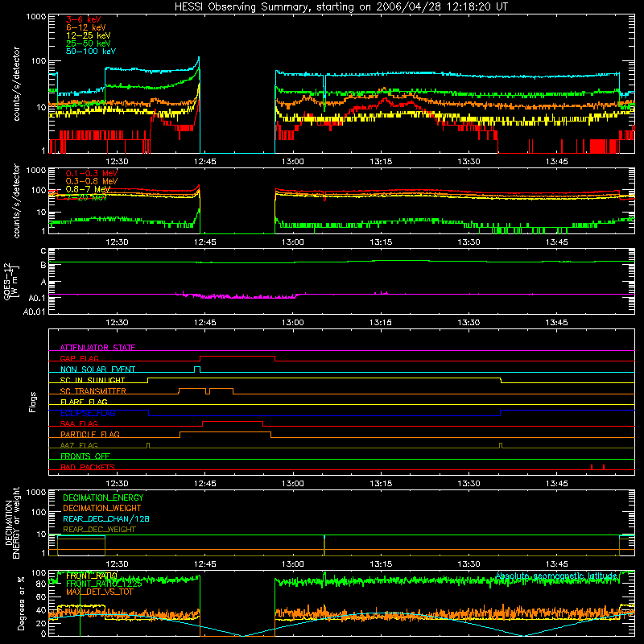Image resolution: width=644 pixels, height=644 pixels.
Task: Click the REAR_DEC_WEIGHT legend label
Action: point(99,530)
